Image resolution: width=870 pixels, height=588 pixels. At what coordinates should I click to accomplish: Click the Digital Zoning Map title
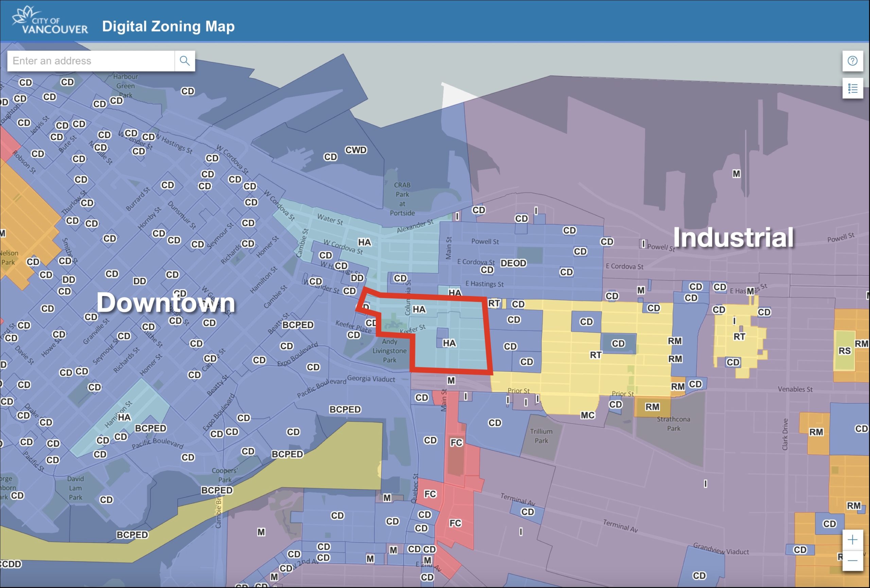[168, 26]
